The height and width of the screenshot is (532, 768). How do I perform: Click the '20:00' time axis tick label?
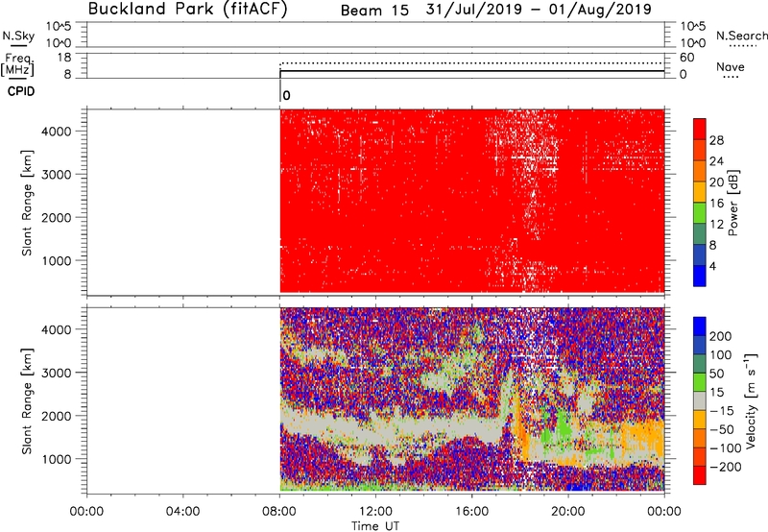pyautogui.click(x=568, y=512)
